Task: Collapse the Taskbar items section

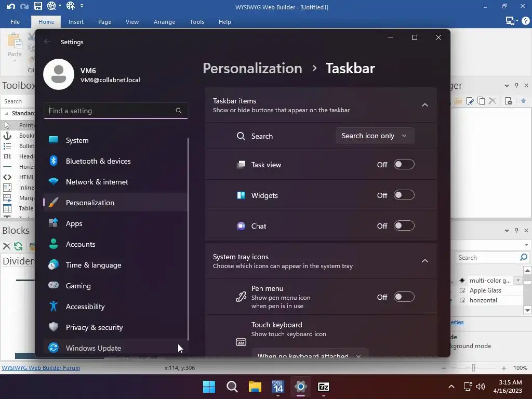Action: tap(425, 105)
